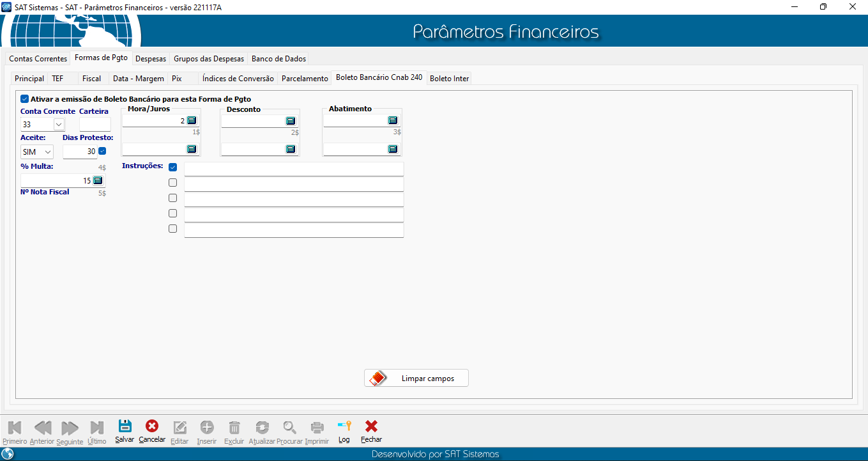Click the Salvar floppy disk icon

click(125, 427)
